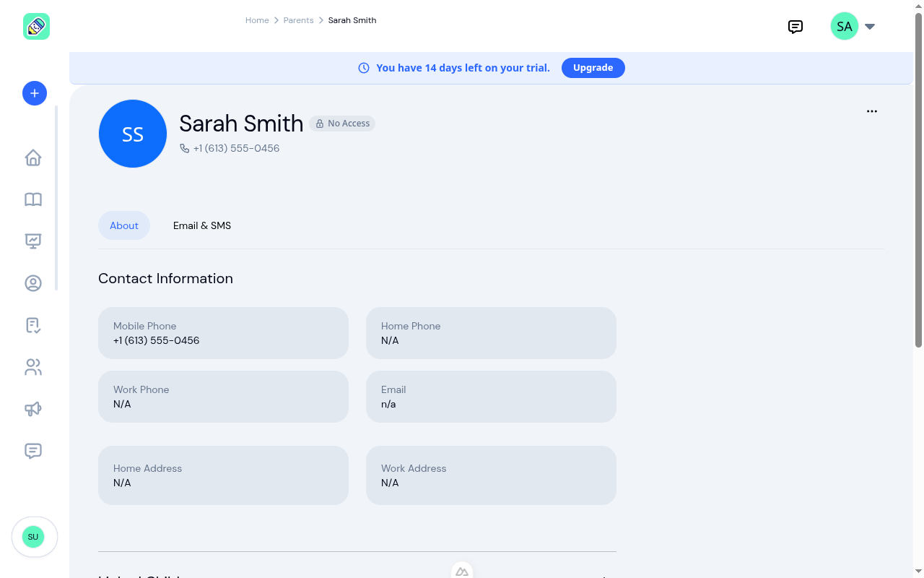Open the people group icon in sidebar
924x578 pixels.
33,367
